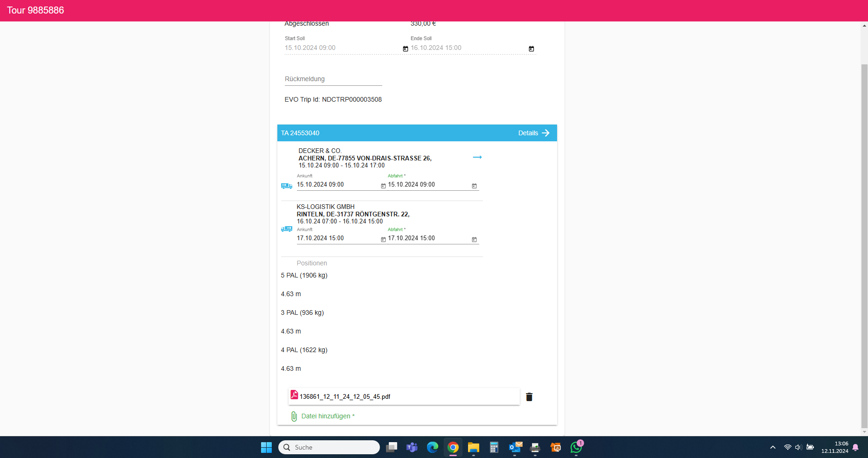Launch Microsoft Teams from taskbar
The image size is (868, 458).
[x=412, y=447]
